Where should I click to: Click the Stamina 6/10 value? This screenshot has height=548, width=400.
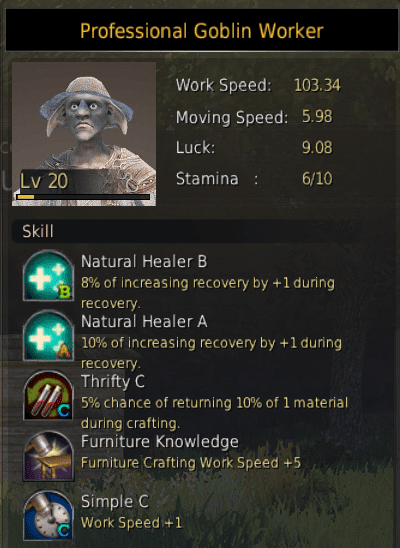click(x=317, y=179)
